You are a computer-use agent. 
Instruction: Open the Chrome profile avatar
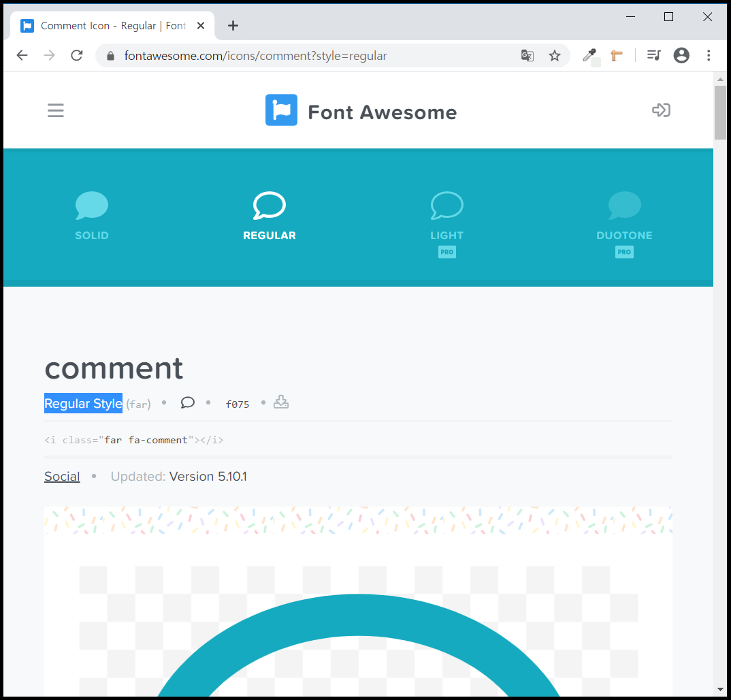pos(681,56)
